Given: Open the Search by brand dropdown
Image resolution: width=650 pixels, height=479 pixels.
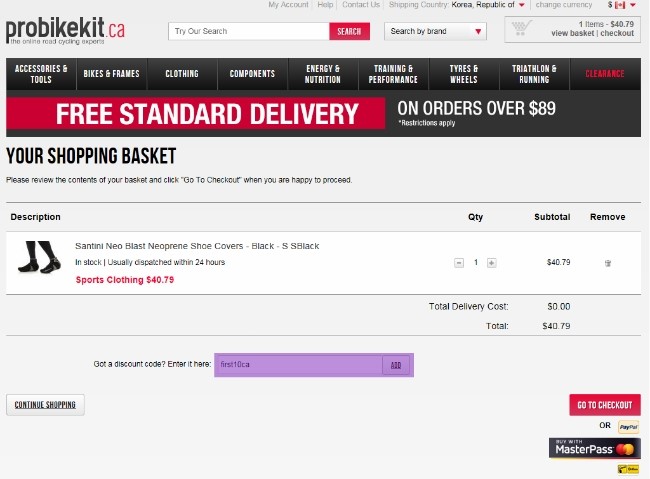Looking at the screenshot, I should (x=435, y=31).
